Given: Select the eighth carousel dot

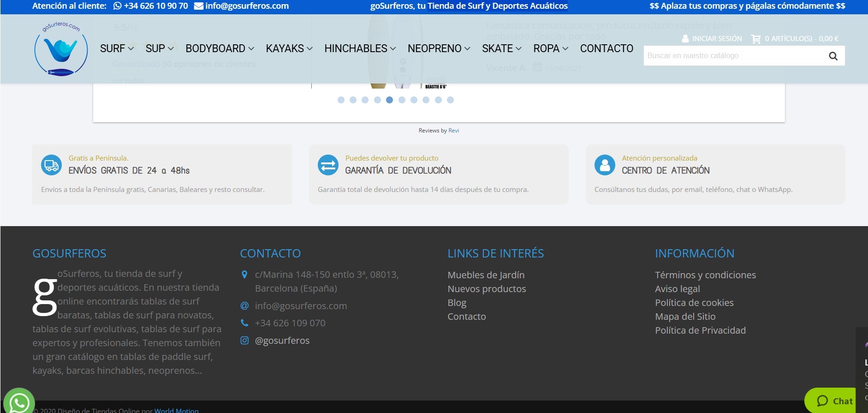Looking at the screenshot, I should [426, 100].
